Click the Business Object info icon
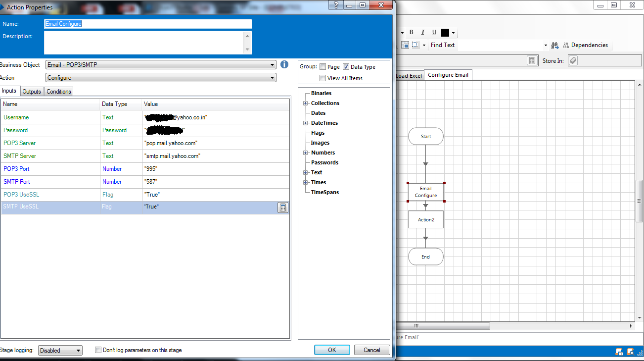This screenshot has width=644, height=361. [284, 64]
